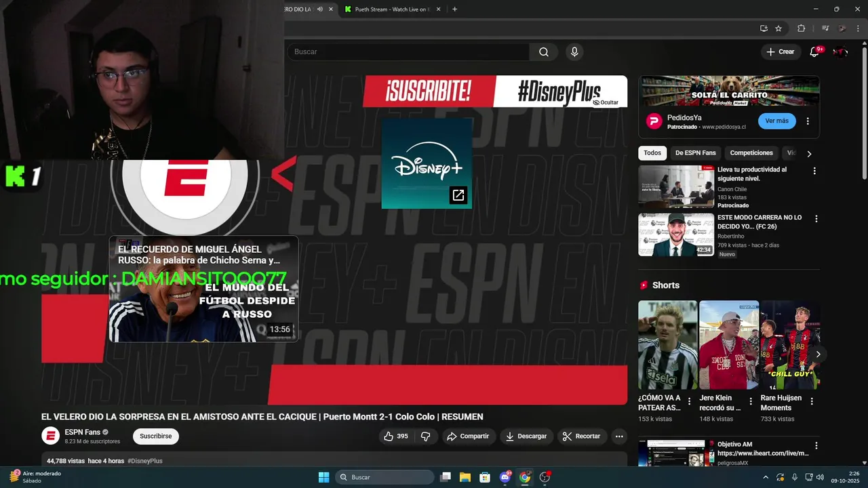This screenshot has height=488, width=868.
Task: Bookmark this page with the star icon
Action: pos(778,28)
